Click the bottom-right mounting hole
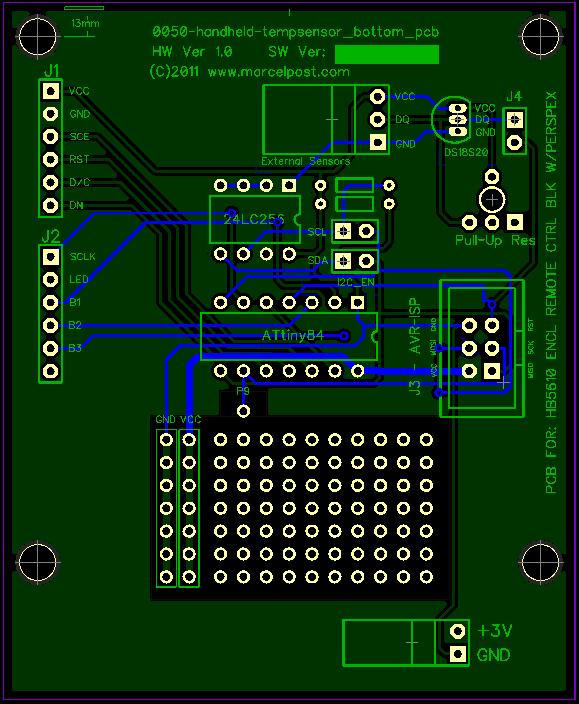The width and height of the screenshot is (579, 704). click(x=541, y=563)
